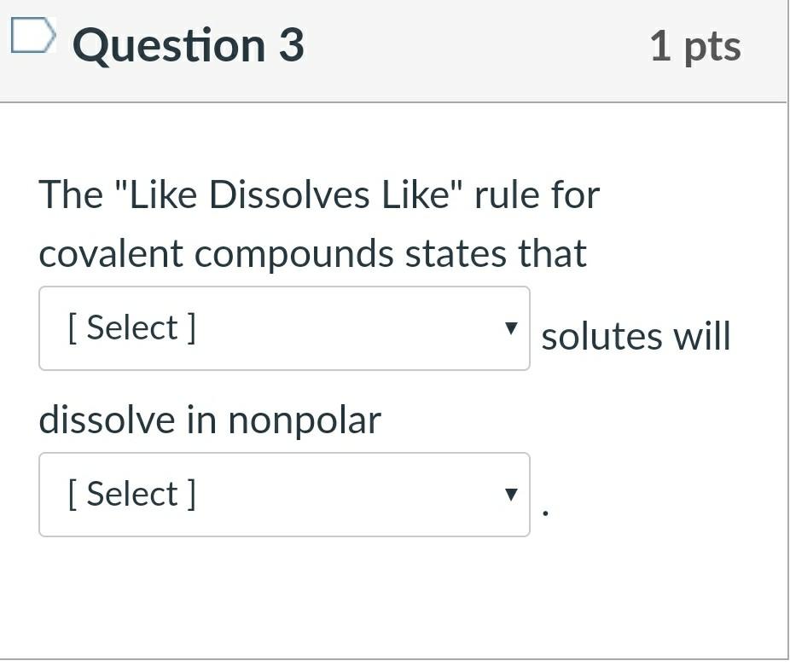Viewport: 790px width, 672px height.
Task: Select the flag outline beside Question 3
Action: tap(32, 34)
